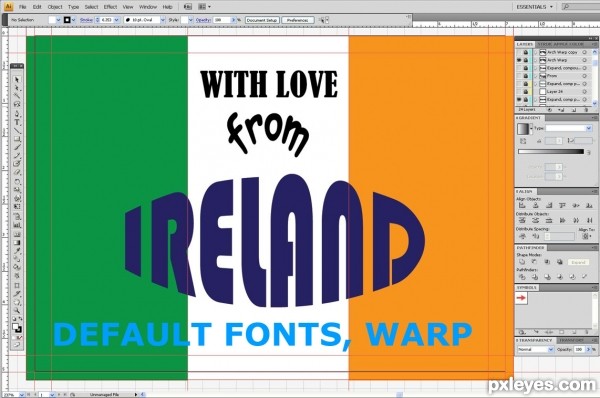The height and width of the screenshot is (398, 600).
Task: Switch to the Transform panel tab
Action: [x=572, y=340]
